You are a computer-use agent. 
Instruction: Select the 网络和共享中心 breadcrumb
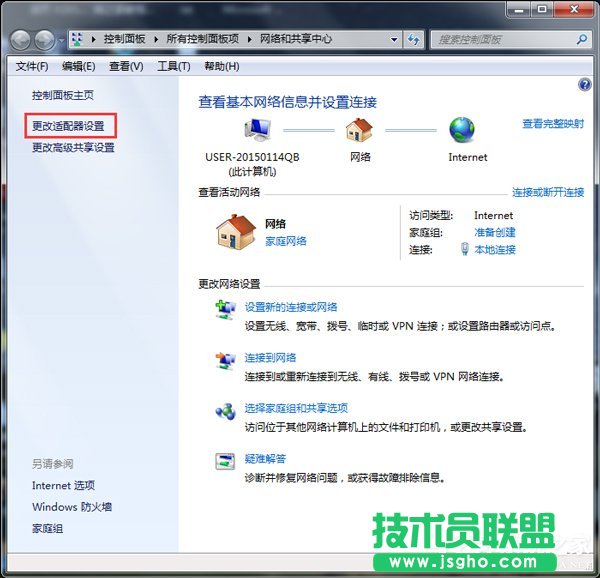[x=296, y=39]
